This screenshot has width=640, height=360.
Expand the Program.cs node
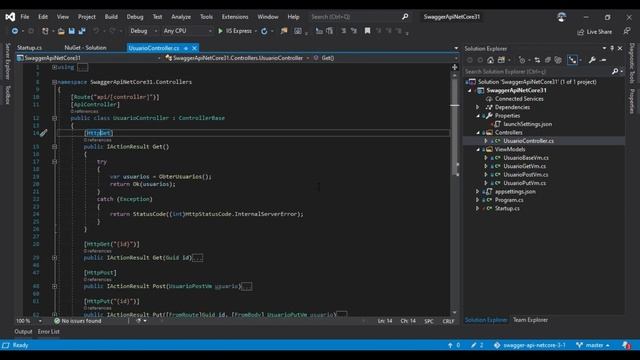click(x=478, y=200)
